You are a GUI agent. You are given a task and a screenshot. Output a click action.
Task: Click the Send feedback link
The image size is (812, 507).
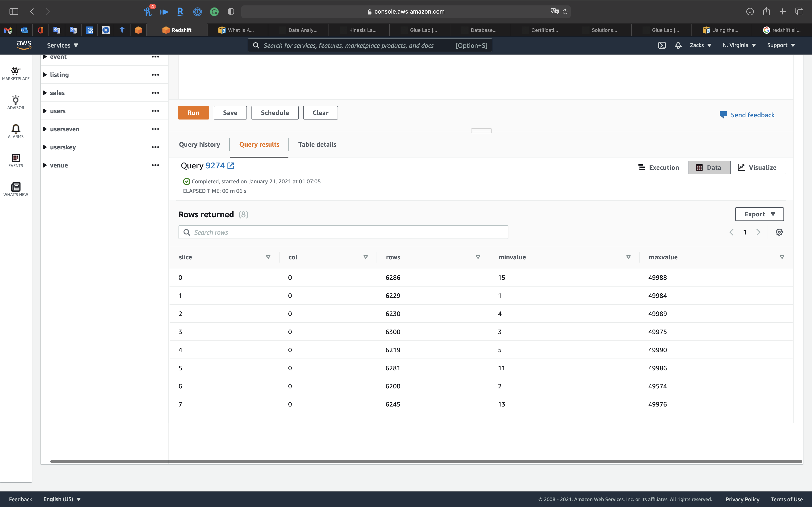coord(752,115)
